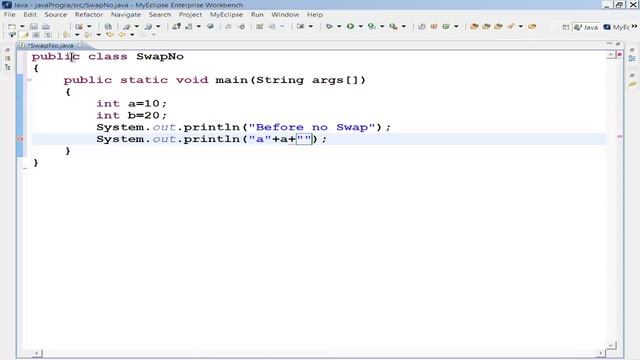Open the New Java Class dropdown arrow
The height and width of the screenshot is (360, 640).
(x=456, y=26)
